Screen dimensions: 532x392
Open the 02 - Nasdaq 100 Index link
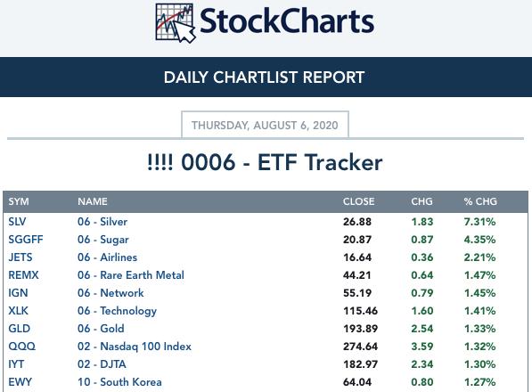pos(135,347)
